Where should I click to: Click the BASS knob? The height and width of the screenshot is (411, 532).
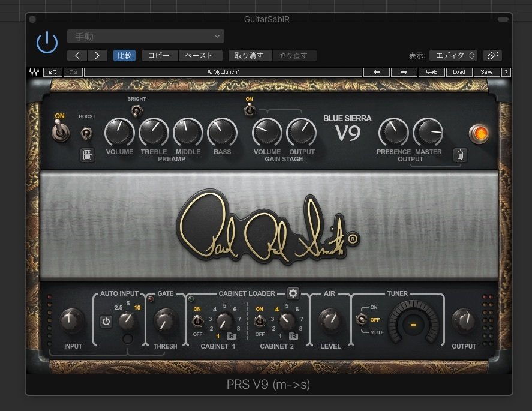[x=223, y=133]
